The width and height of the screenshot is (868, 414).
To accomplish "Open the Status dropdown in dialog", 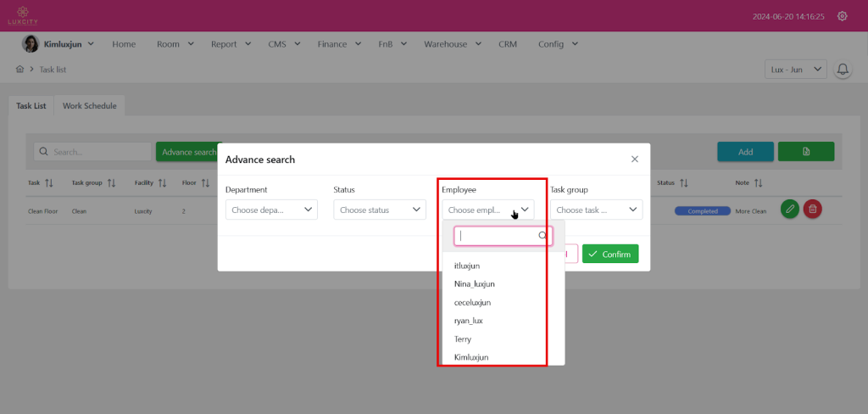I will (x=380, y=210).
